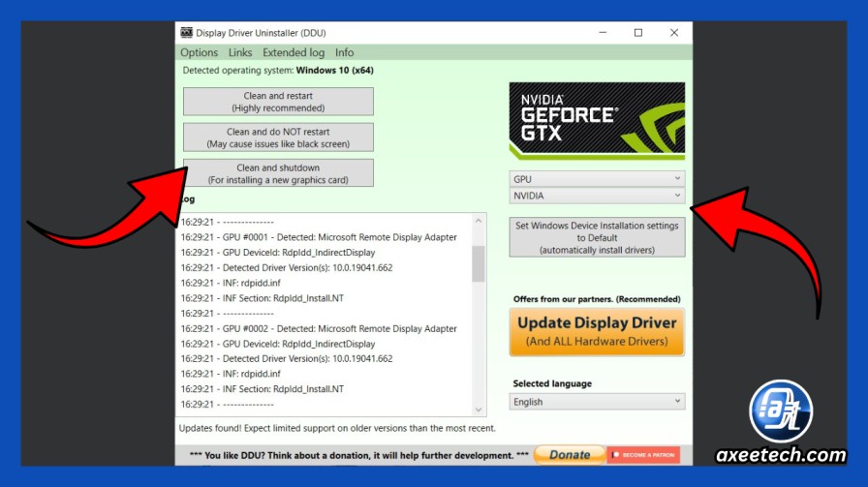The image size is (868, 487).
Task: Open the Info menu
Action: point(344,52)
